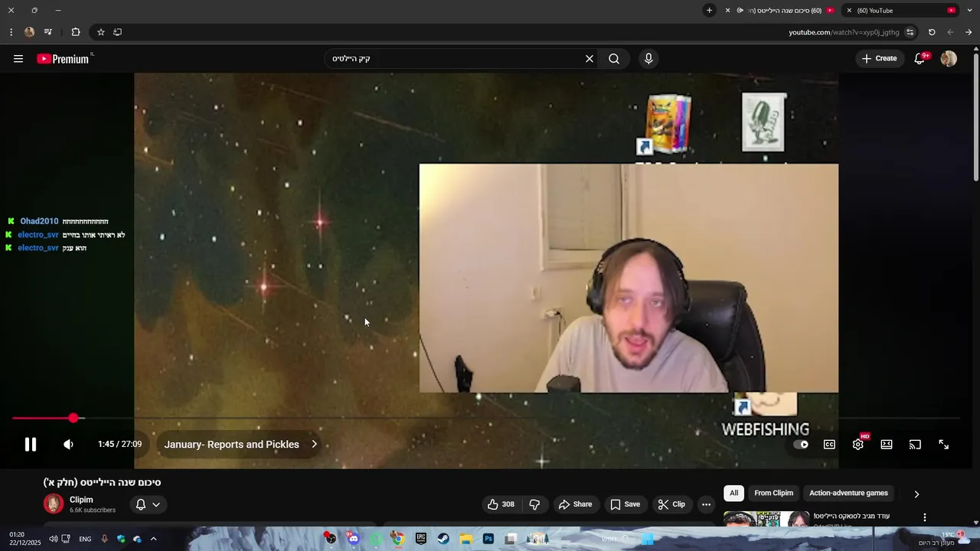Share the video
Image resolution: width=980 pixels, height=551 pixels.
575,504
